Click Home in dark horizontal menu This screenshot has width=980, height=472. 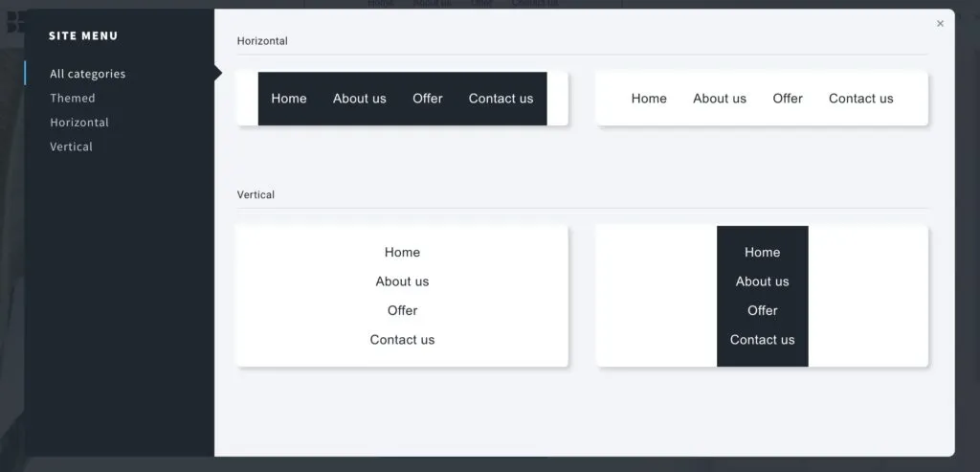click(x=289, y=99)
